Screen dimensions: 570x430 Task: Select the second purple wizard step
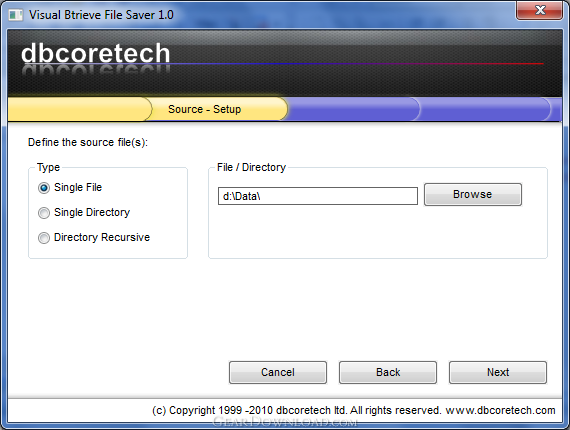pos(484,109)
